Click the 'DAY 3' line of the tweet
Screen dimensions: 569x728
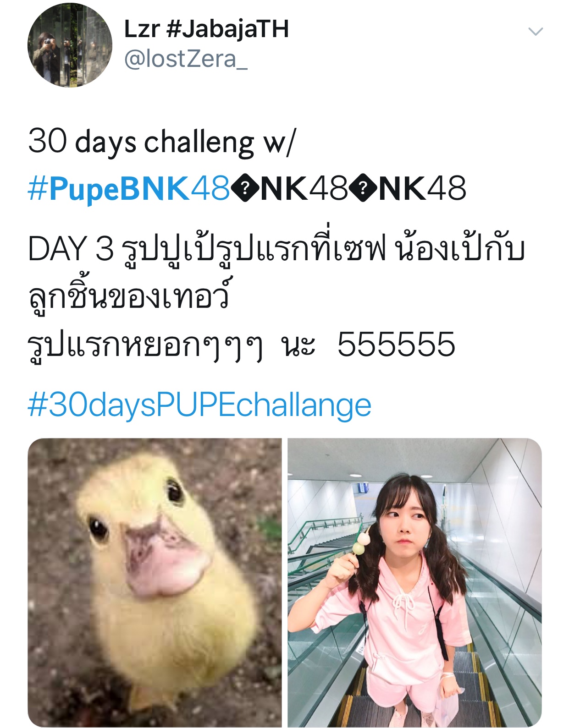(276, 250)
